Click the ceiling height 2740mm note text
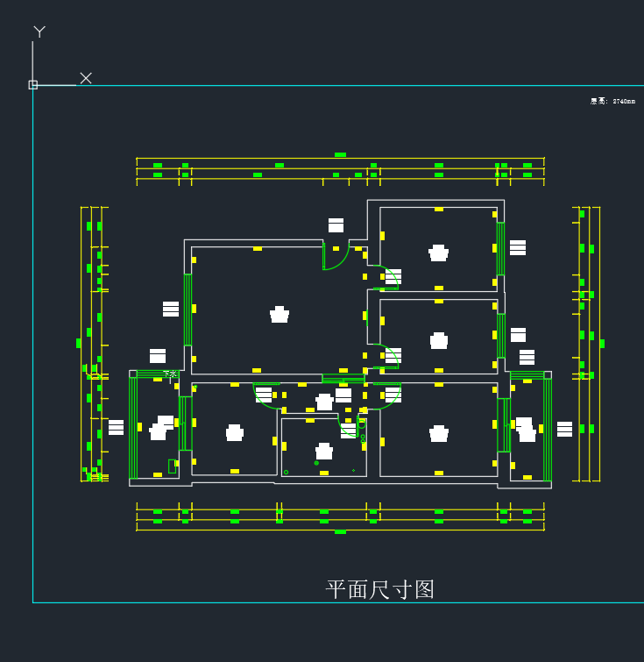Screen dimensions: 644x662 (612, 102)
